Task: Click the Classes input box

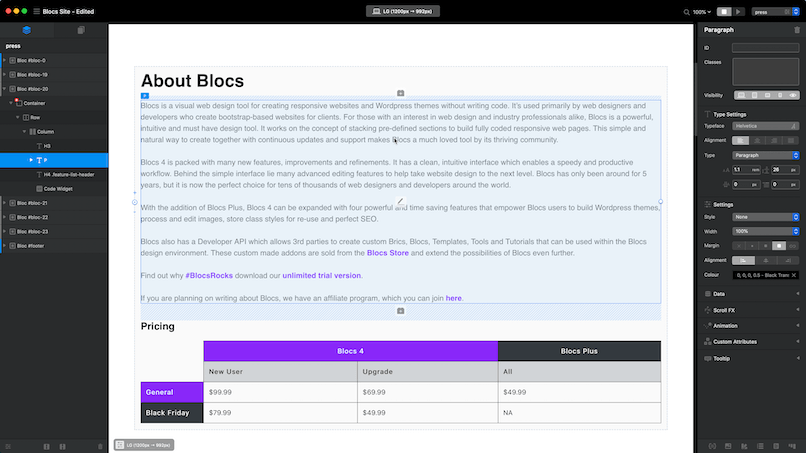Action: [765, 71]
